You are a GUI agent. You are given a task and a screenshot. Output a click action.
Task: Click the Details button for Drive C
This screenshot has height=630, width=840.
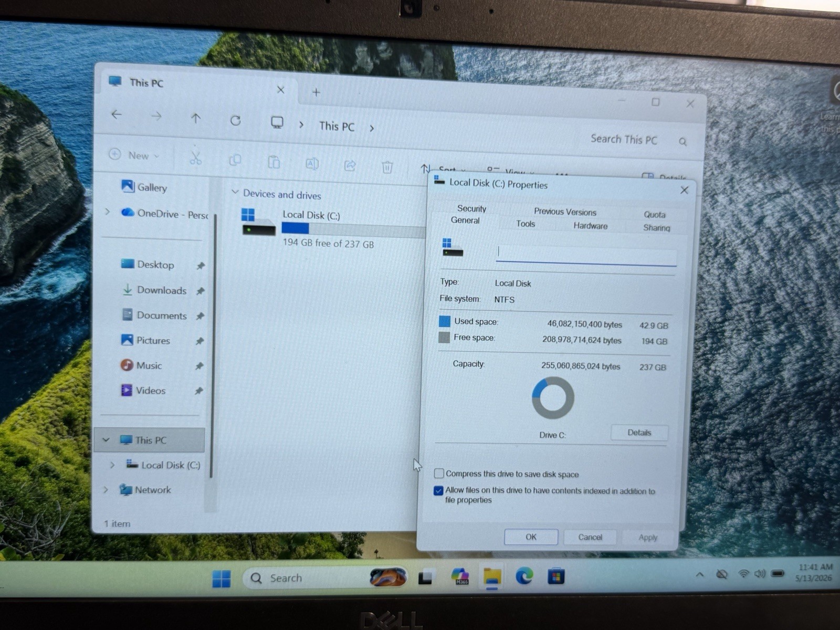point(639,433)
